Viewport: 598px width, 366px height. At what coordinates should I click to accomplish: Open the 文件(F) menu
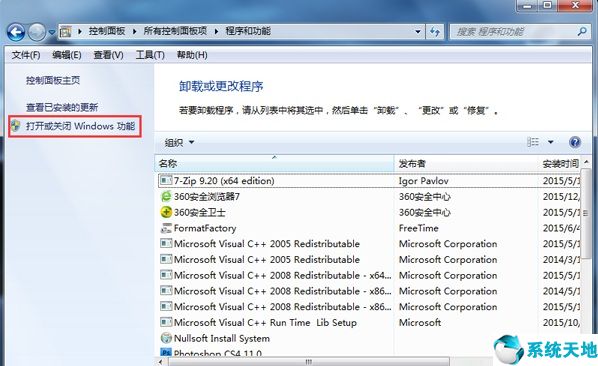[26, 55]
